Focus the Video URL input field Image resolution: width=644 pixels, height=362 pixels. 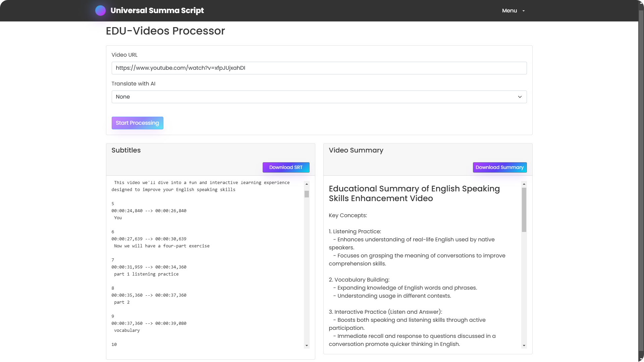point(319,68)
